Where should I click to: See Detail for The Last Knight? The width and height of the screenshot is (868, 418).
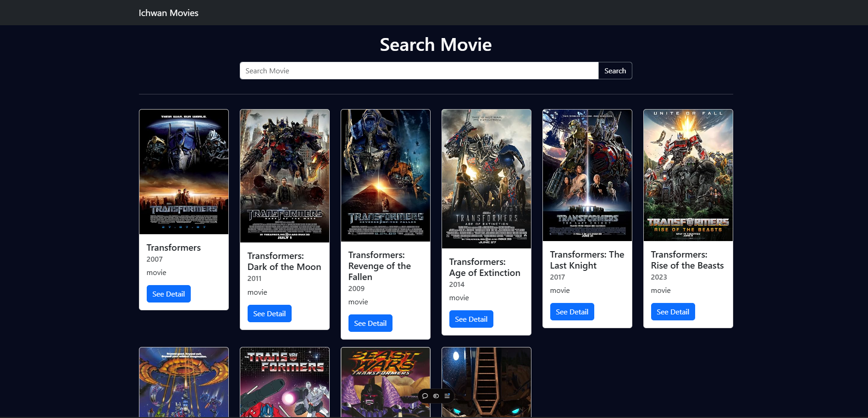pos(572,312)
